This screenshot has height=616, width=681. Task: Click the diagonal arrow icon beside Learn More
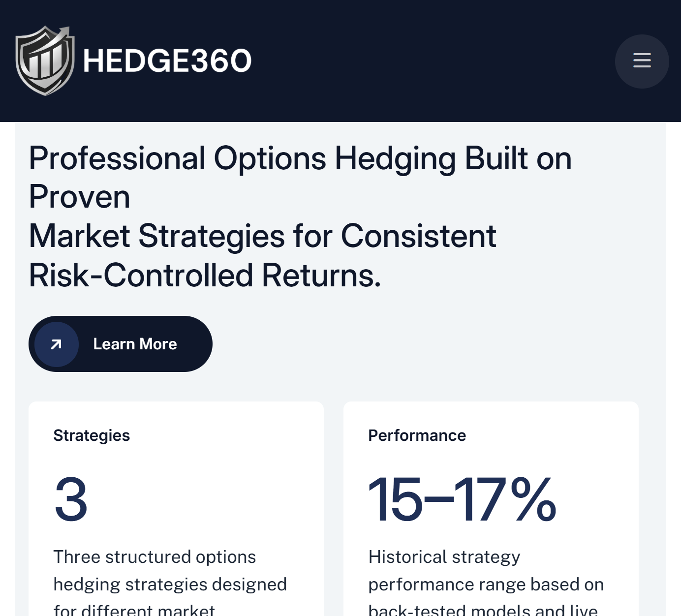point(57,344)
